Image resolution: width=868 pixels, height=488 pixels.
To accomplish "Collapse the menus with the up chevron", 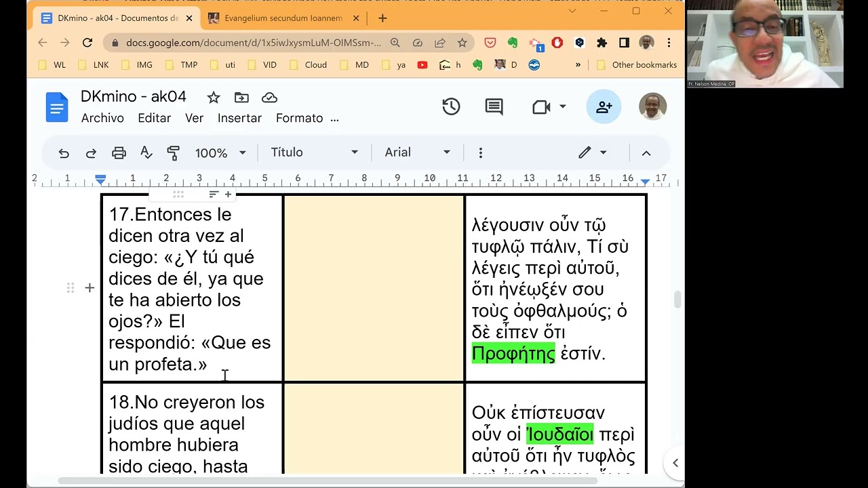I will coord(646,152).
